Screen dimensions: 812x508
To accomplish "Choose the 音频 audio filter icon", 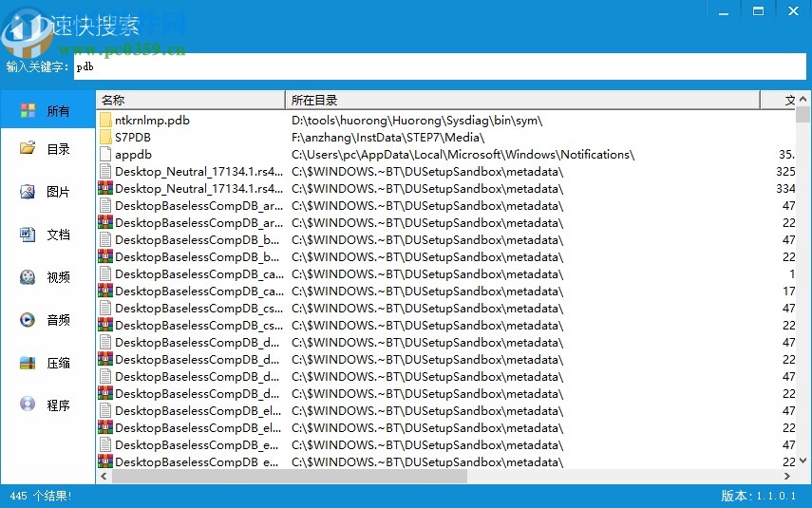I will 28,319.
